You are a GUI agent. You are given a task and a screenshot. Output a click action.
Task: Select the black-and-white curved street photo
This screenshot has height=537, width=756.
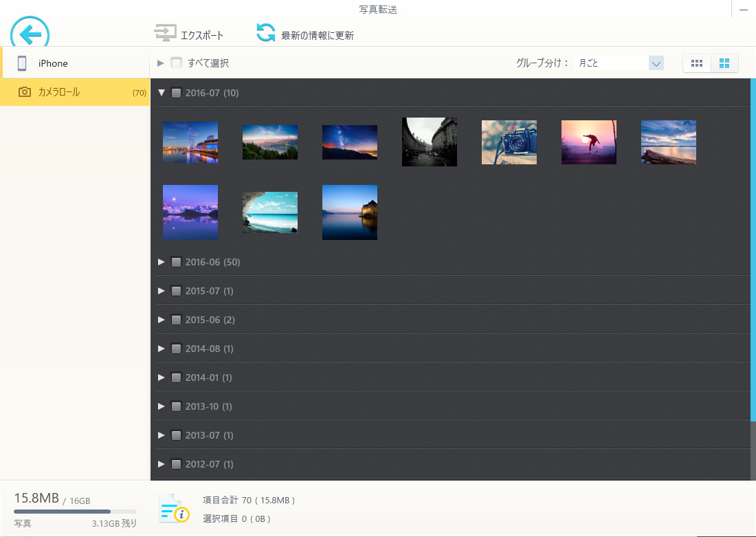click(430, 142)
